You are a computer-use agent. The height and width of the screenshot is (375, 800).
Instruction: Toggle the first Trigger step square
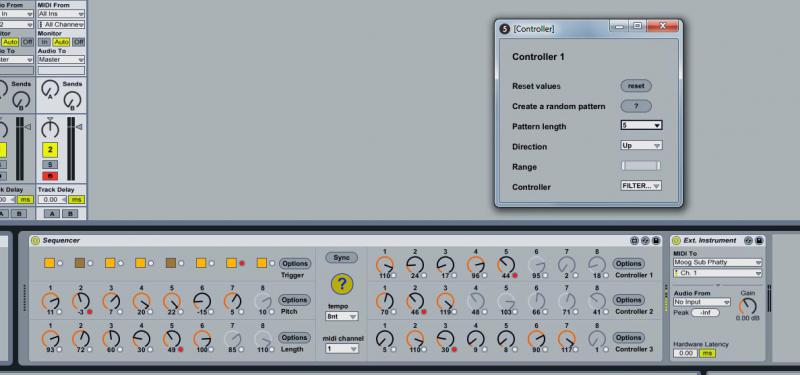pyautogui.click(x=49, y=263)
